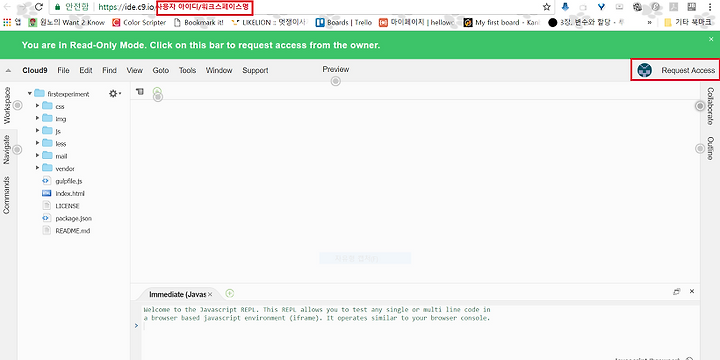
Task: Open the Cloud9 menu
Action: pos(35,70)
